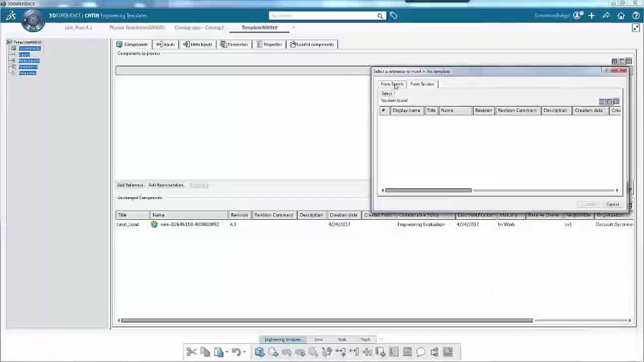Click inside the top search field
The height and width of the screenshot is (362, 644).
tap(323, 15)
